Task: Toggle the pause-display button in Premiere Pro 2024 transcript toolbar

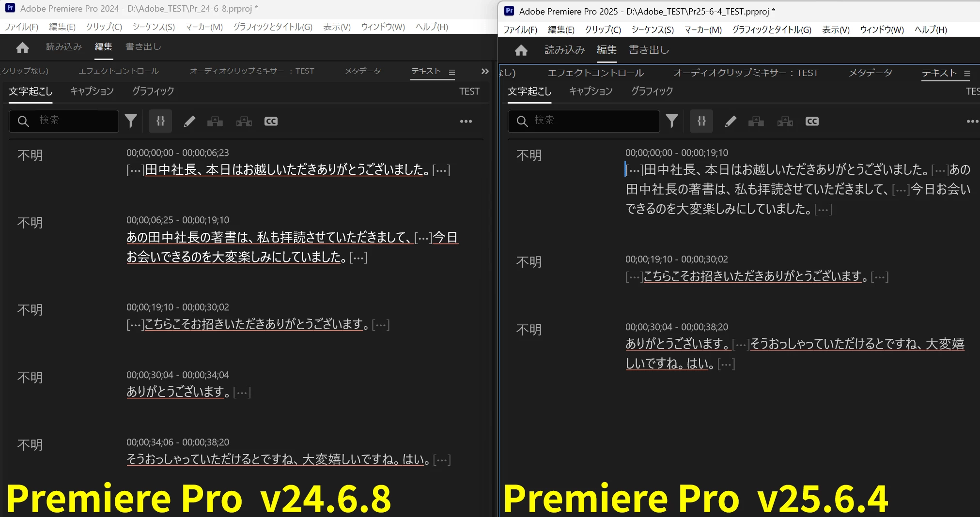Action: (160, 121)
